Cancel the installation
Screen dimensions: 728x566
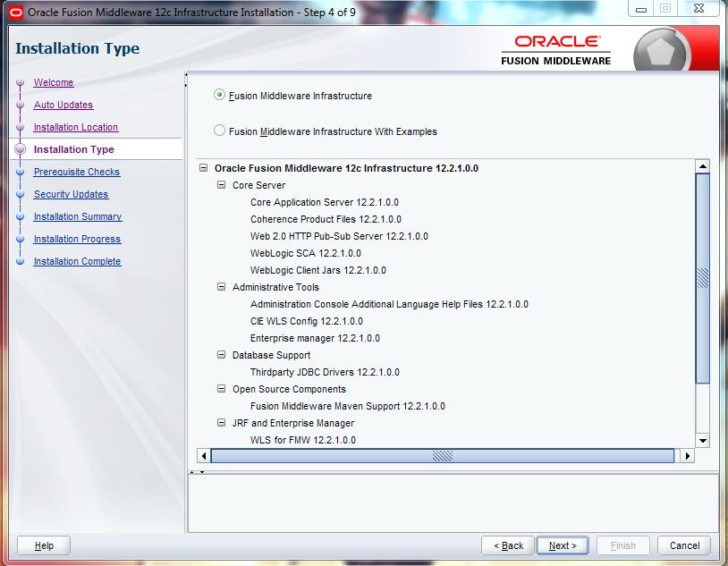point(684,545)
